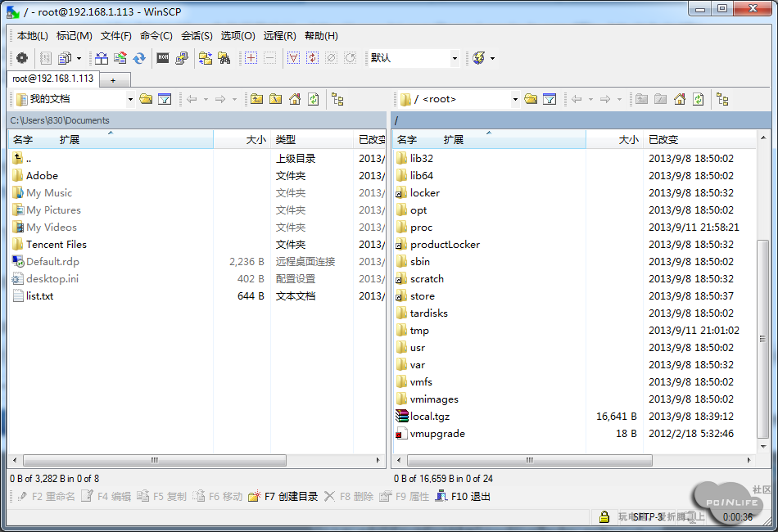778x532 pixels.
Task: Click the lightning bolt session icon
Action: [x=479, y=58]
